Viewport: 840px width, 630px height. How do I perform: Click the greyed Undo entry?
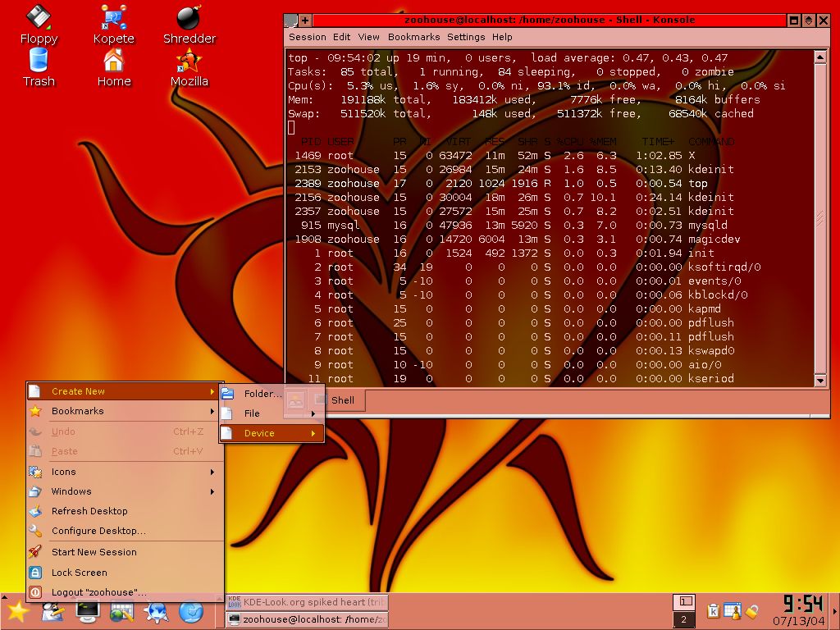[x=125, y=431]
